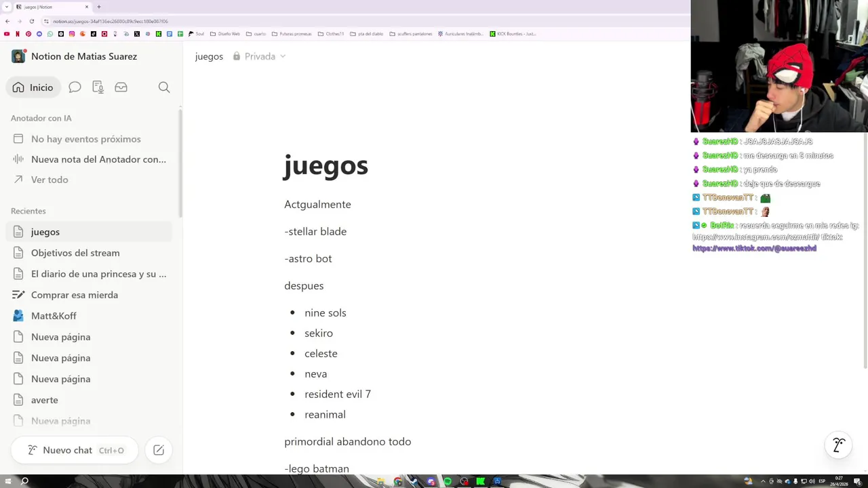Click the -stellar blade line
The image size is (868, 488).
[315, 231]
